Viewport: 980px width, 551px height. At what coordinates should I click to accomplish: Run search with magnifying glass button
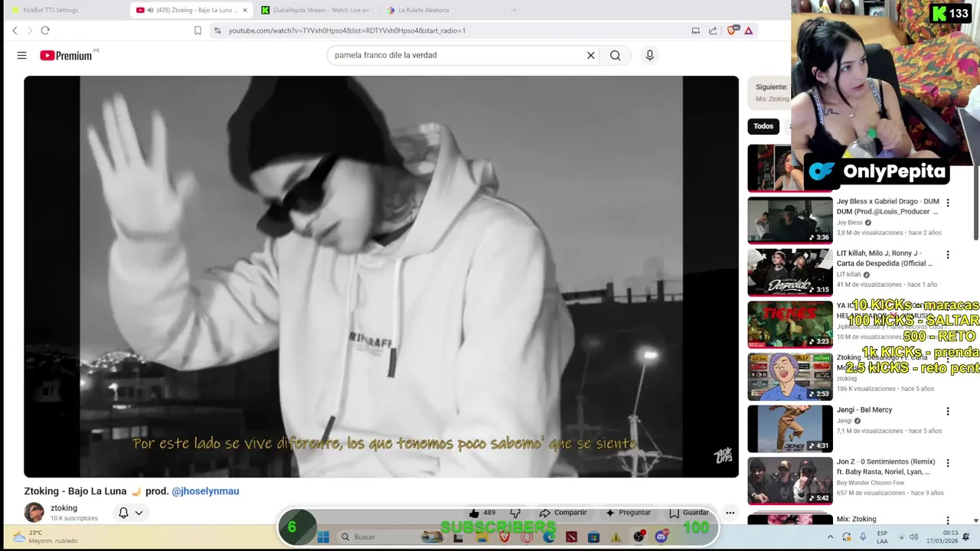click(x=615, y=55)
